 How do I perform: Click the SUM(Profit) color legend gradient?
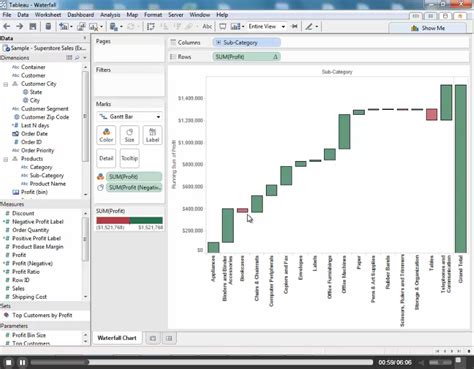coord(129,220)
